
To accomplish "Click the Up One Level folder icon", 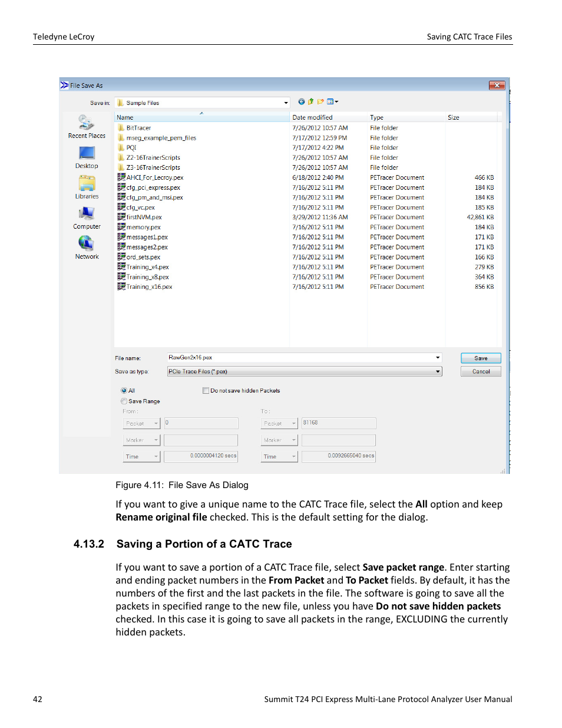I will coord(310,101).
